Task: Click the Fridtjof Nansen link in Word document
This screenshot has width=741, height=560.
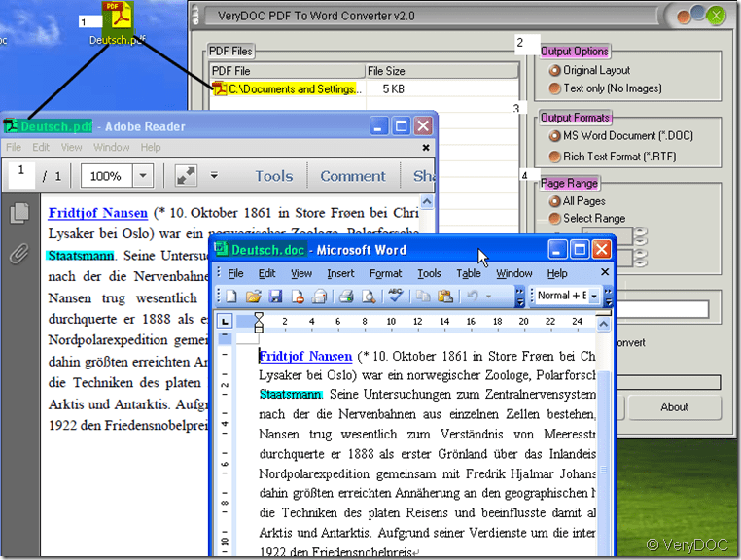Action: click(305, 356)
